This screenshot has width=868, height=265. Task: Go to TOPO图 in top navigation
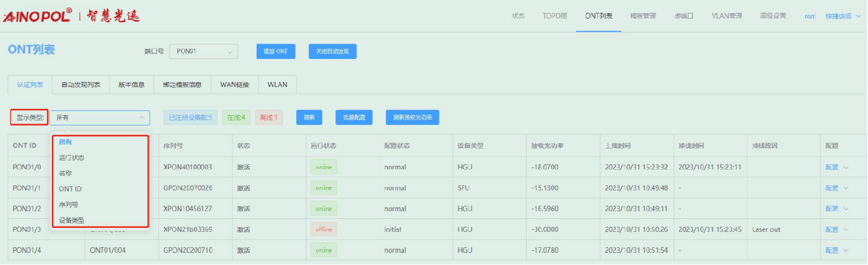coord(554,16)
